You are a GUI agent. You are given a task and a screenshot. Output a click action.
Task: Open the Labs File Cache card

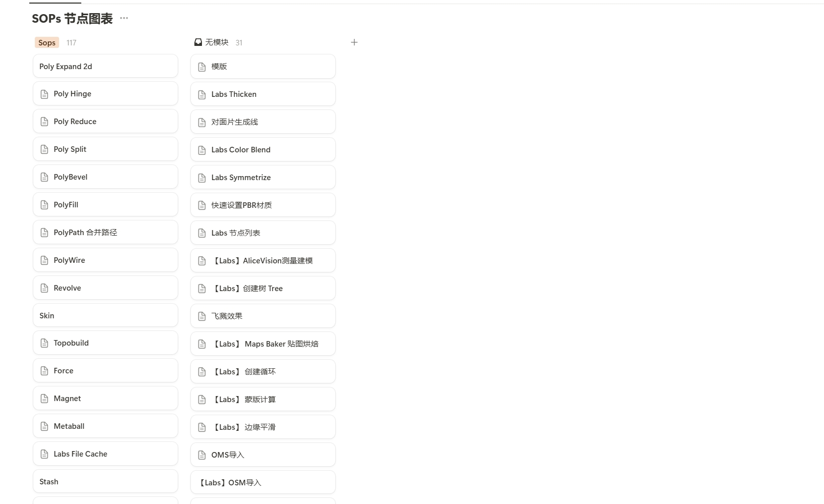pos(106,454)
